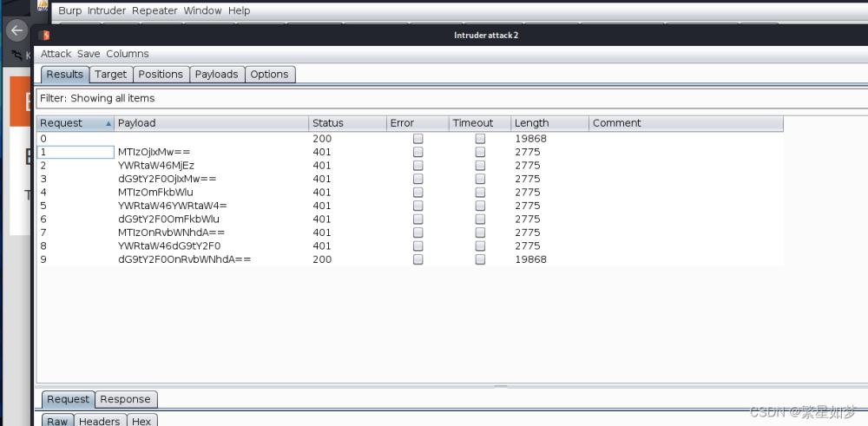Screen dimensions: 868x426
Task: Open the Attack menu
Action: click(x=56, y=54)
